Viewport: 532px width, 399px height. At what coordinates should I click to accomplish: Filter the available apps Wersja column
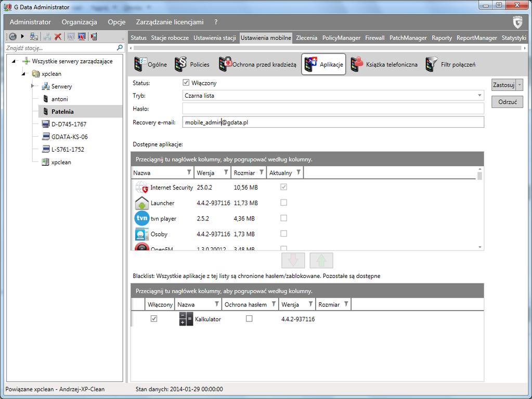tap(226, 172)
